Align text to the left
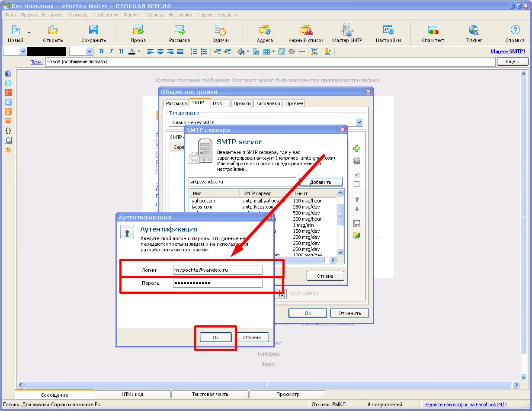This screenshot has width=532, height=411. [151, 51]
